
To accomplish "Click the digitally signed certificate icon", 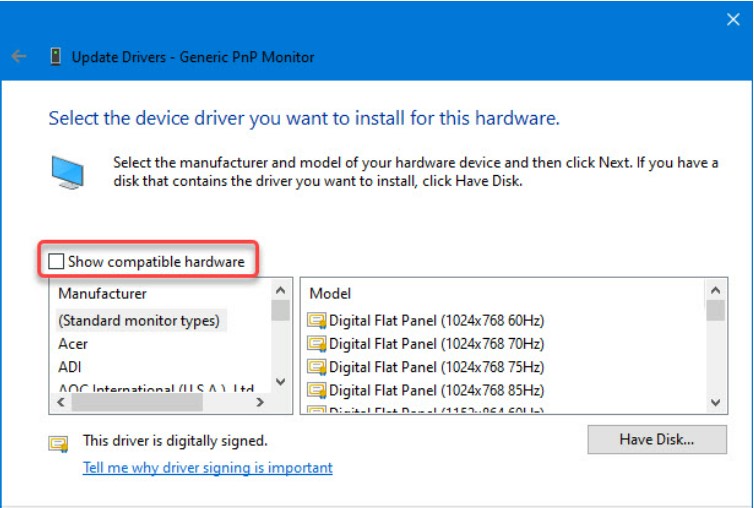I will tap(59, 442).
